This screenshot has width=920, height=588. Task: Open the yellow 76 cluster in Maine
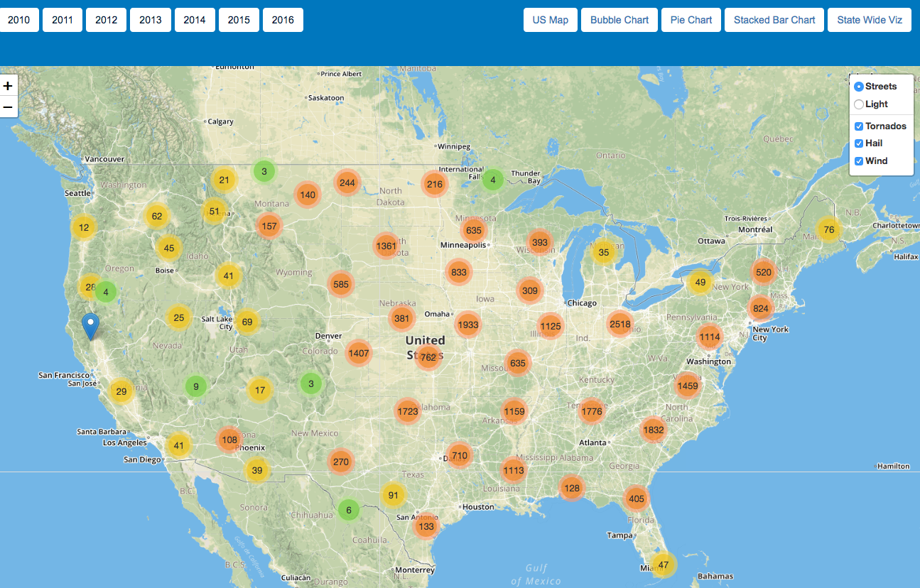click(x=828, y=229)
